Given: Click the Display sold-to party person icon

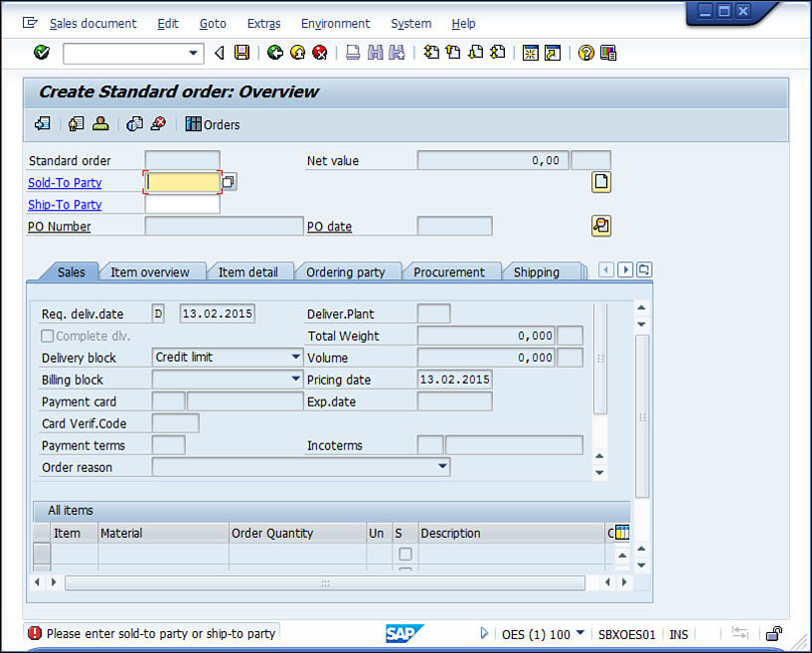Looking at the screenshot, I should 100,124.
